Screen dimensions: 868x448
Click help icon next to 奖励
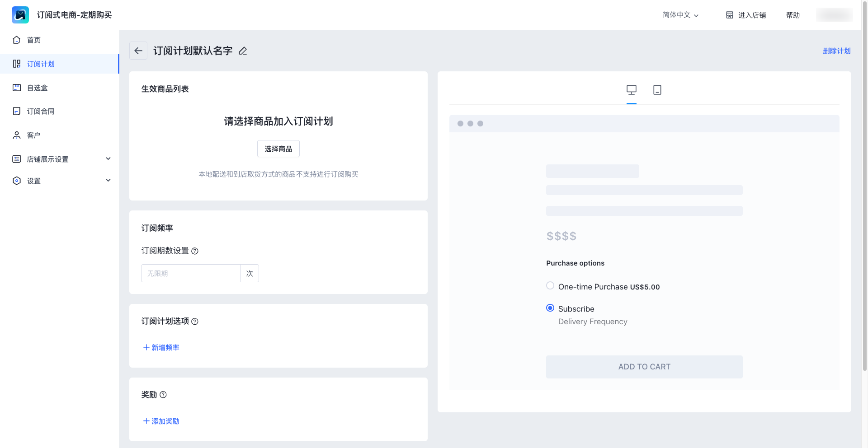(x=163, y=395)
